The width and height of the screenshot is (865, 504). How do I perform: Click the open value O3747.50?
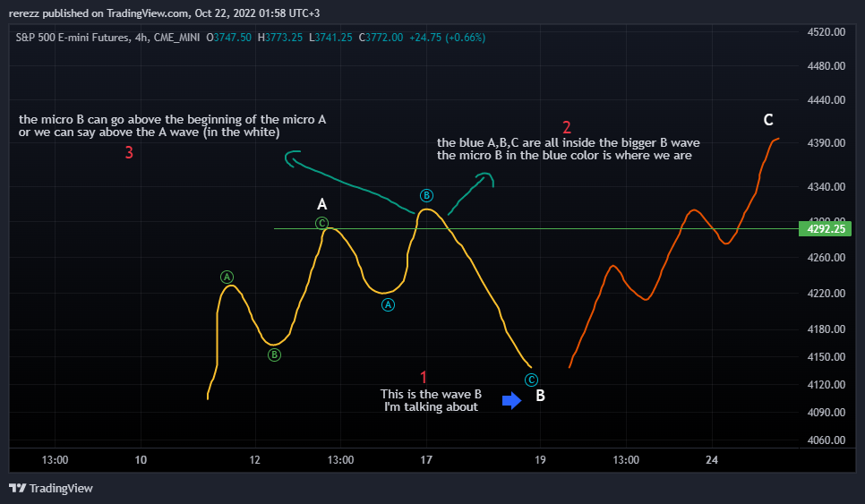[x=229, y=38]
